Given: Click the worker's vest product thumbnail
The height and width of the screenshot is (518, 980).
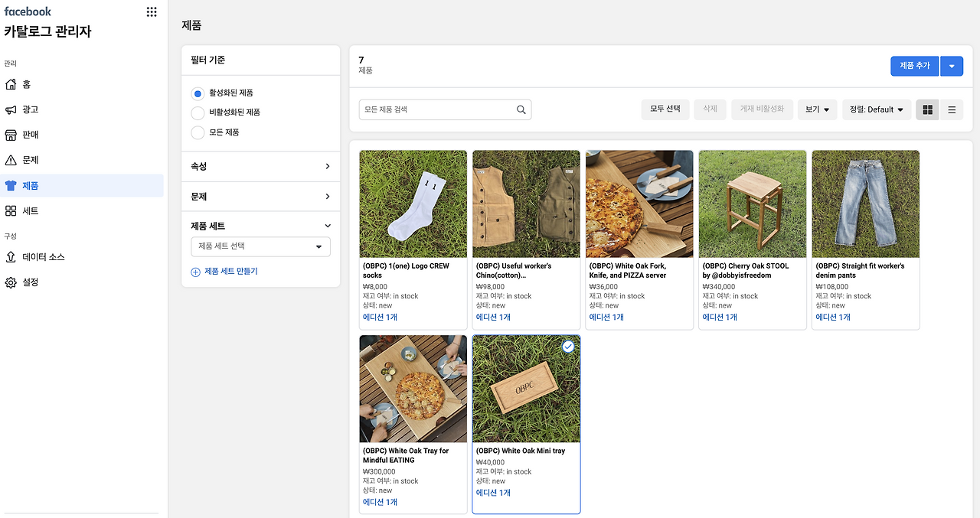Looking at the screenshot, I should (x=527, y=204).
